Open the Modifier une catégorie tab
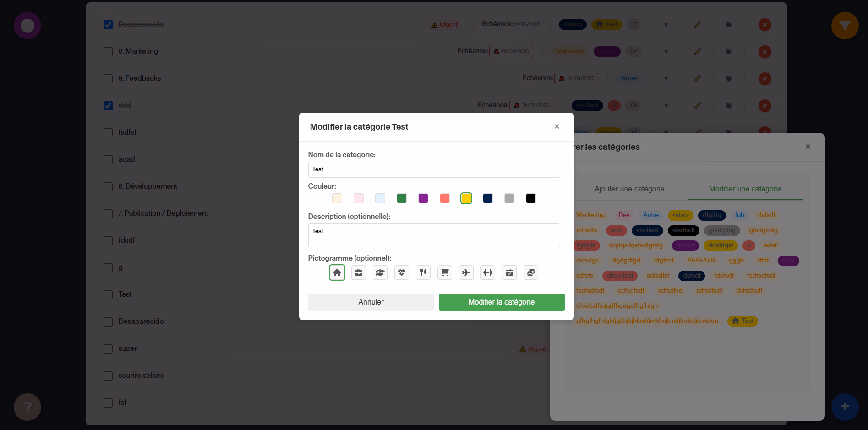Viewport: 868px width, 430px height. click(x=745, y=189)
